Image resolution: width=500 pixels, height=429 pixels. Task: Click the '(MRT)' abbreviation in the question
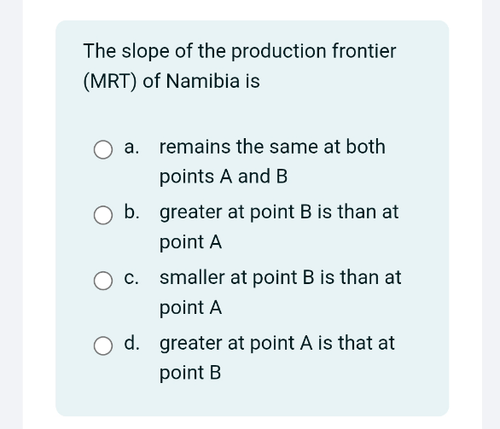point(110,82)
